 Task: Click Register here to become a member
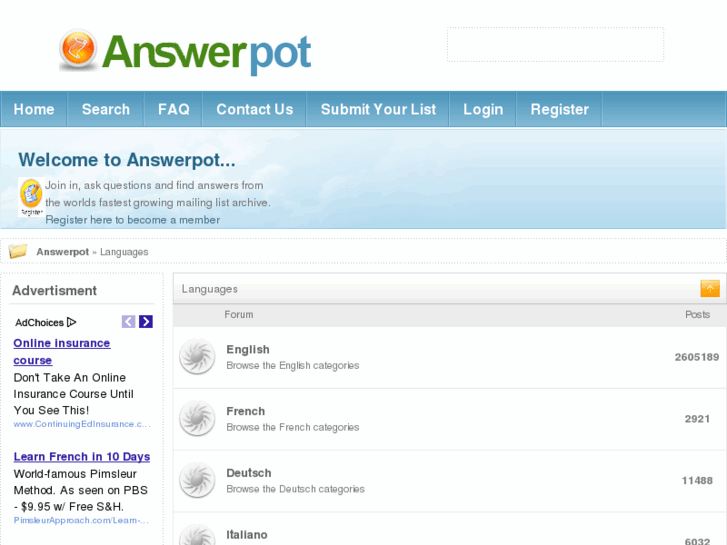tap(133, 220)
